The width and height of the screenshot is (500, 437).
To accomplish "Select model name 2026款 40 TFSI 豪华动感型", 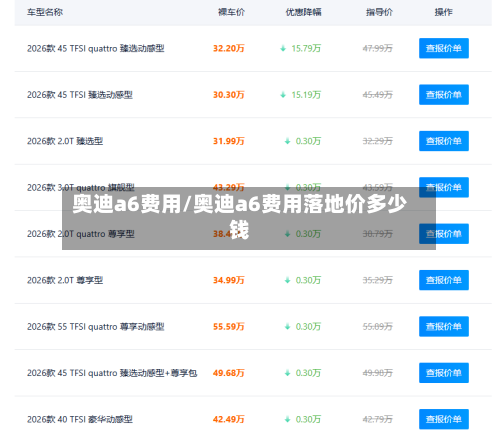I will [80, 419].
